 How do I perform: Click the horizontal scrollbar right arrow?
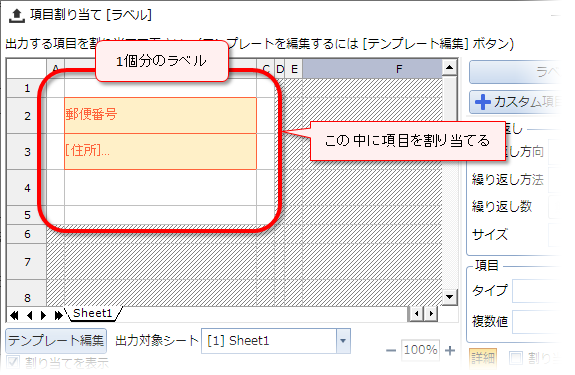pyautogui.click(x=431, y=314)
